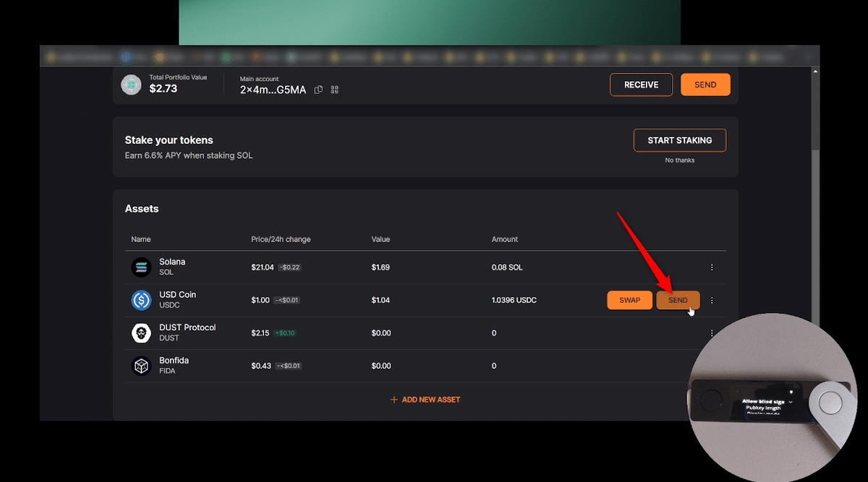The width and height of the screenshot is (868, 482).
Task: Open DUST Protocol row three-dot menu
Action: point(712,333)
